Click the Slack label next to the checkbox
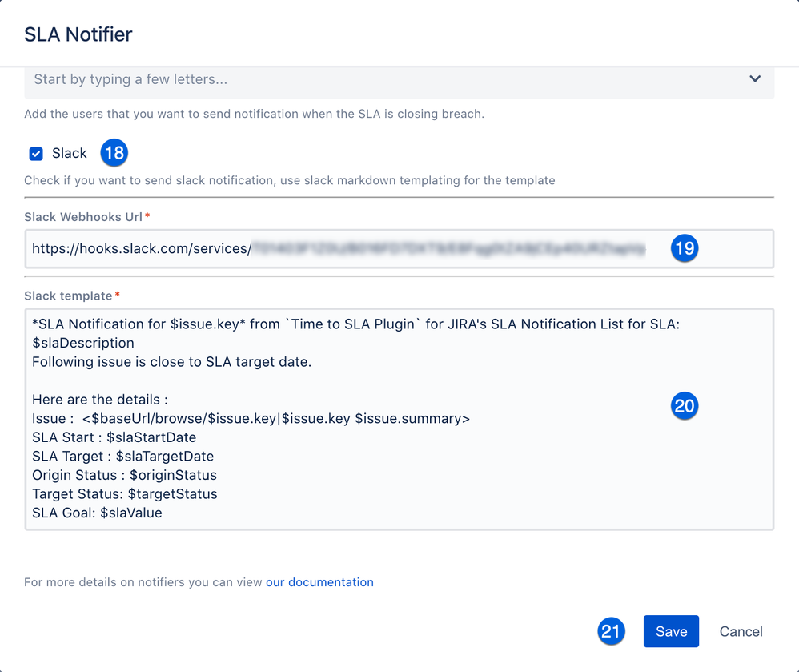Image resolution: width=799 pixels, height=672 pixels. (70, 153)
